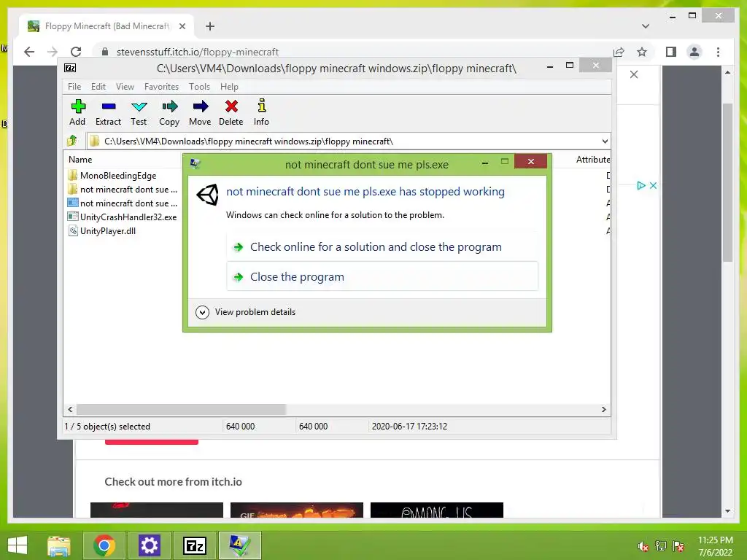The height and width of the screenshot is (560, 747).
Task: Click the 7-Zip scroll right arrow
Action: [x=603, y=410]
